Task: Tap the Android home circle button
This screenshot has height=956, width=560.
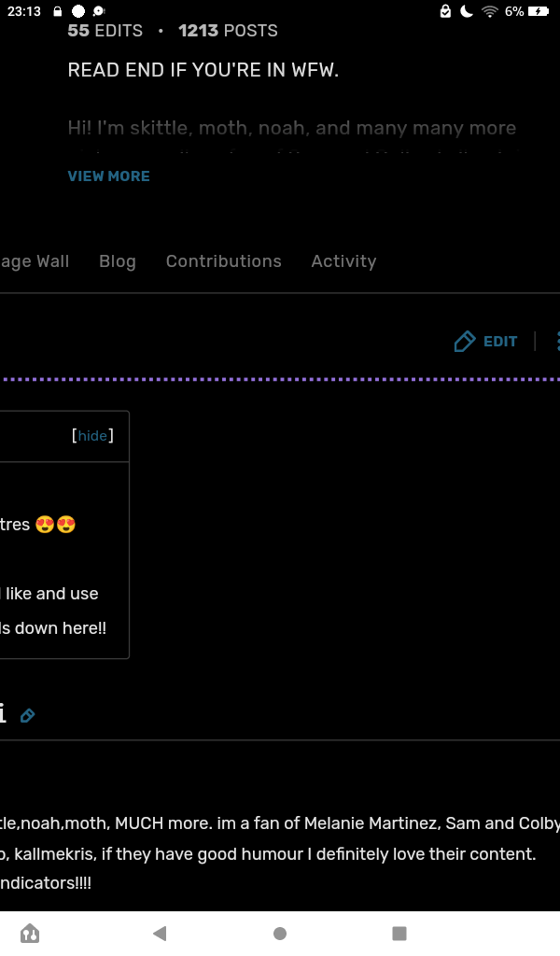Action: tap(280, 934)
